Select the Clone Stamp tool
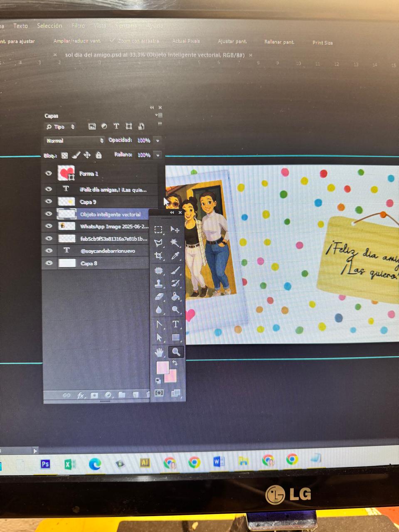This screenshot has height=532, width=399. pyautogui.click(x=158, y=283)
